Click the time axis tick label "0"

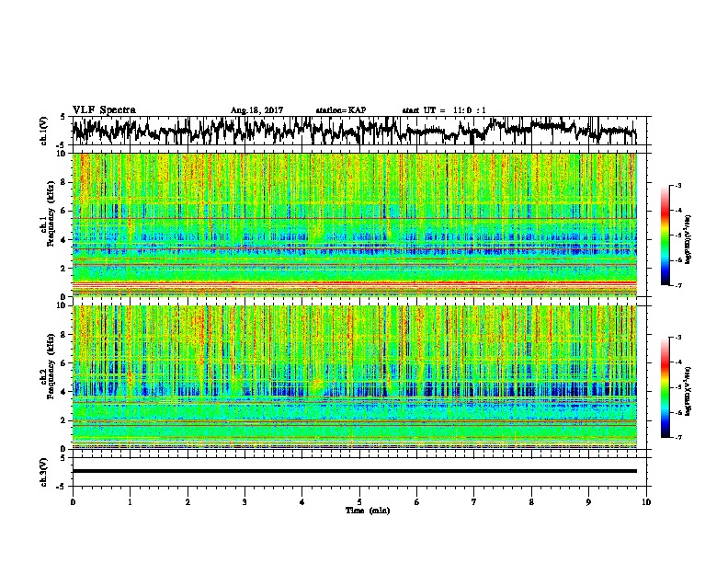[73, 502]
